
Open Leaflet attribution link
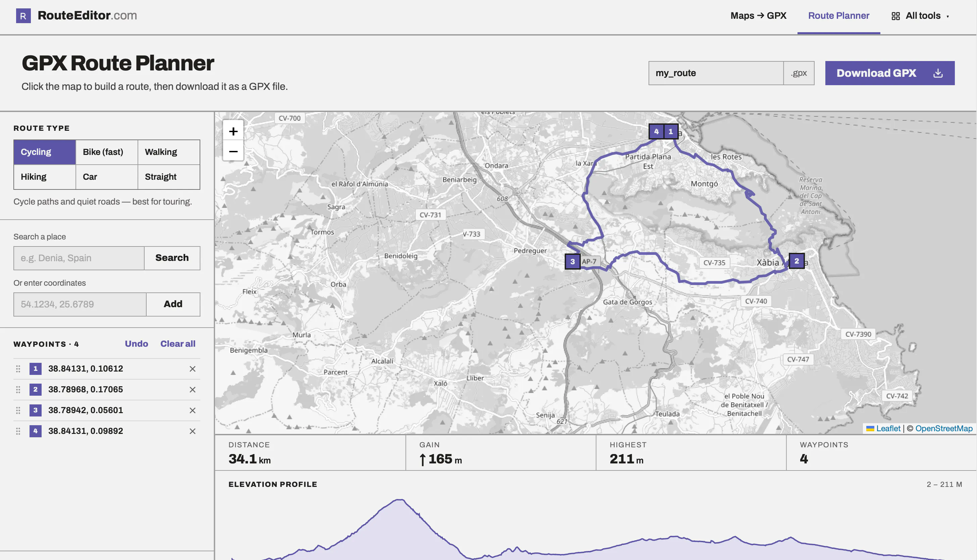888,429
